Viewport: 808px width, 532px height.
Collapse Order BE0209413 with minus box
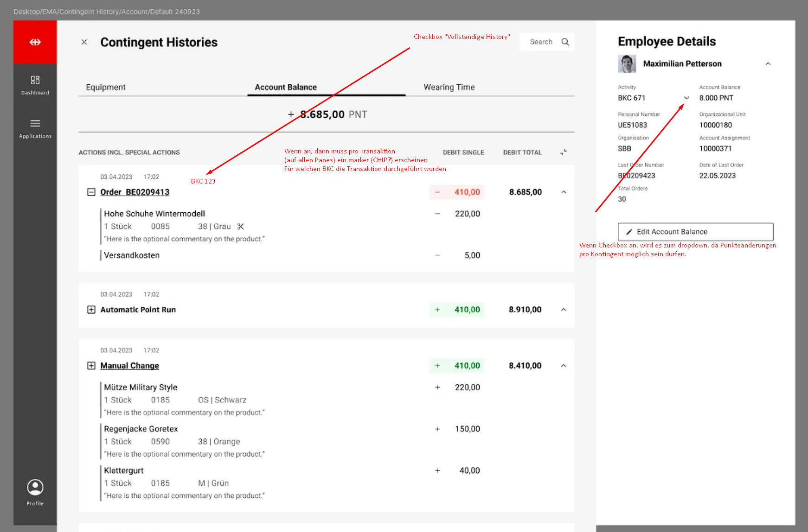click(91, 192)
